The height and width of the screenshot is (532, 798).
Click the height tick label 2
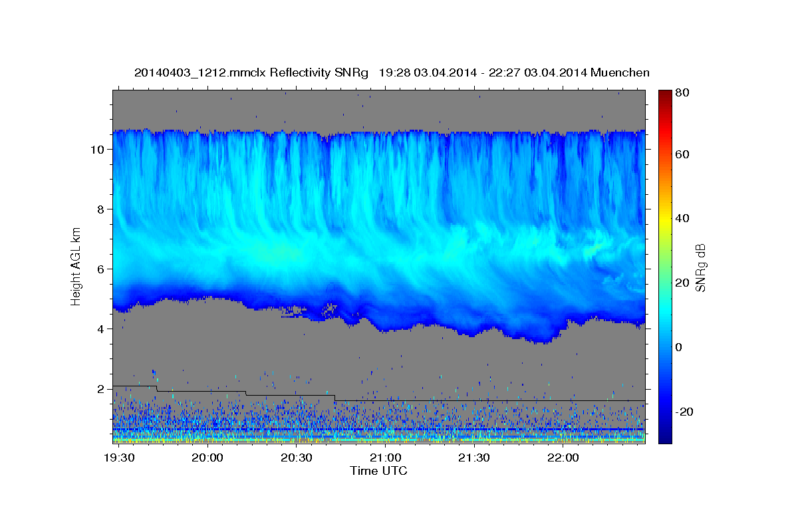[100, 389]
